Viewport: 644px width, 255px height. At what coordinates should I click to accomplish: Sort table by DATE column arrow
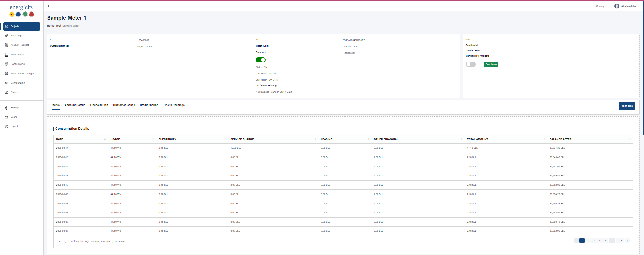(105, 139)
